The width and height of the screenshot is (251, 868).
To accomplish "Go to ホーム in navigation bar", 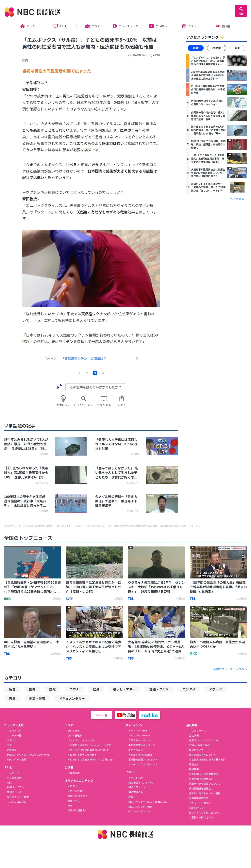I will coord(28,26).
